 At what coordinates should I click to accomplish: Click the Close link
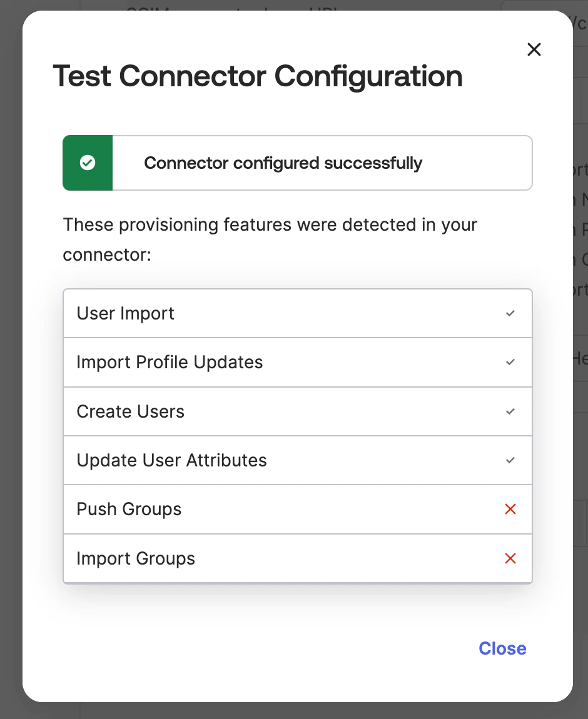502,648
